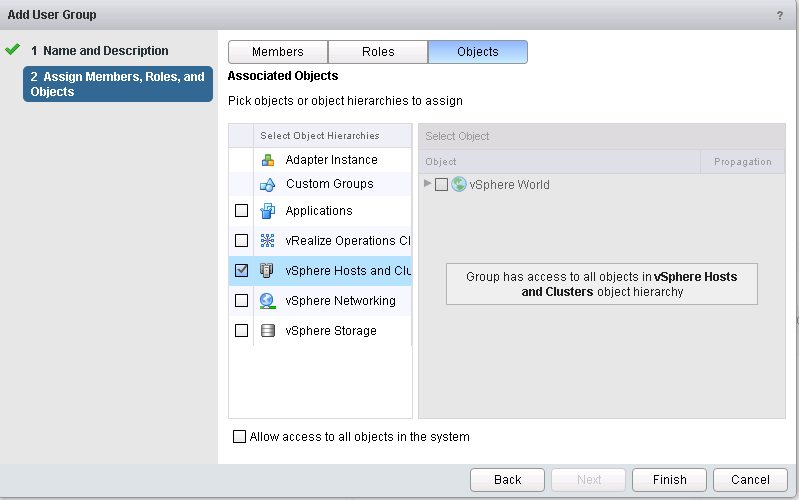Click the vSphere World globe icon
799x500 pixels.
[459, 184]
